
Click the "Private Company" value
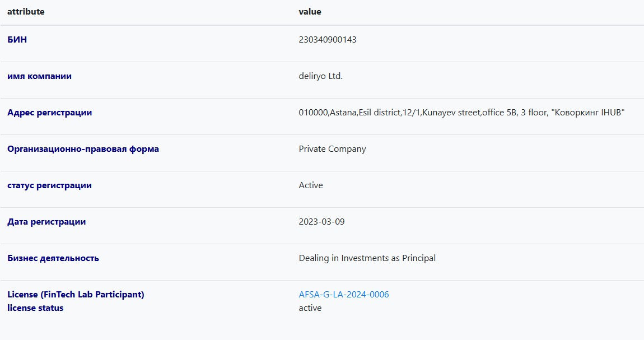(x=332, y=149)
